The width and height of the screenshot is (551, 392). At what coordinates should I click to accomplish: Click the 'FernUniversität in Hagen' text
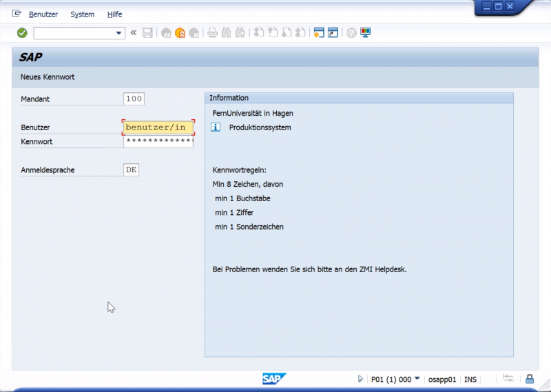pos(253,113)
